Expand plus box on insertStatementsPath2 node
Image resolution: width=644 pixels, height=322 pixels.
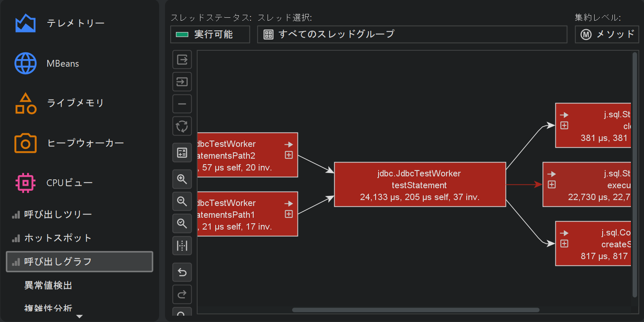[289, 155]
